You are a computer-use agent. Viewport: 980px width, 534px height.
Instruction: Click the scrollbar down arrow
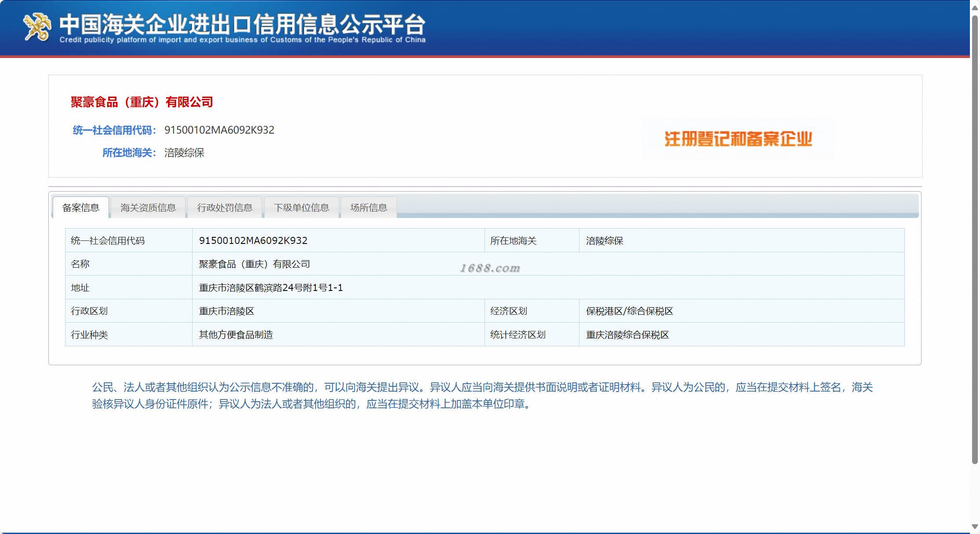[975, 526]
